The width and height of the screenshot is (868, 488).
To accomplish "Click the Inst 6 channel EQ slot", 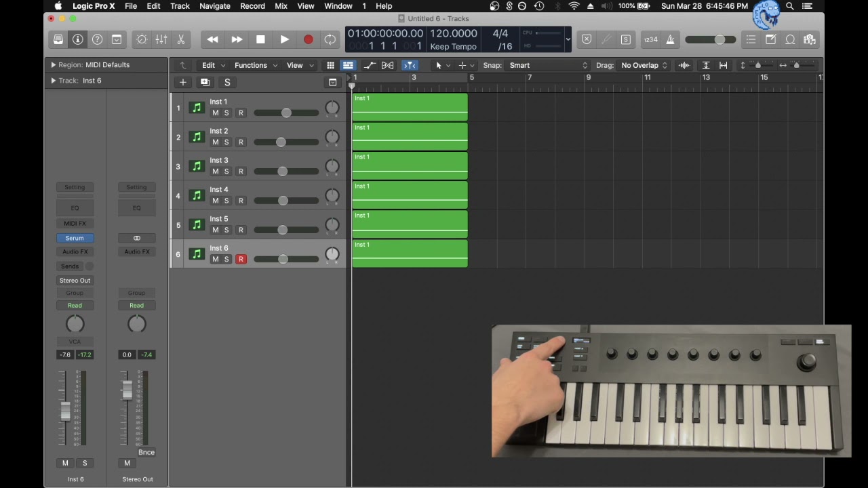I will click(x=75, y=208).
